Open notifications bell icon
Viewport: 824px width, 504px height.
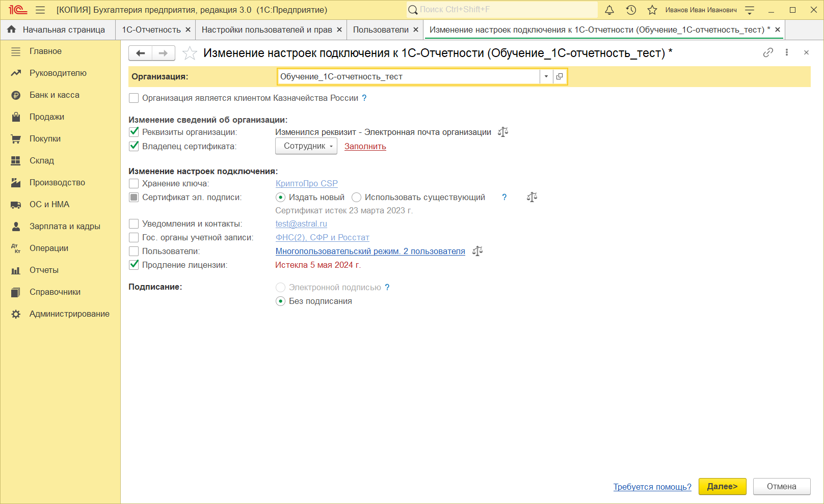tap(609, 10)
